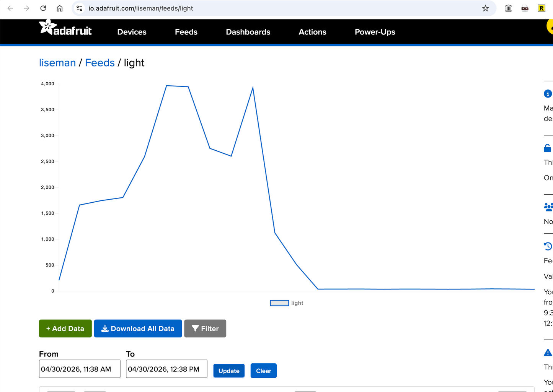
Task: Reload the page
Action: click(43, 8)
